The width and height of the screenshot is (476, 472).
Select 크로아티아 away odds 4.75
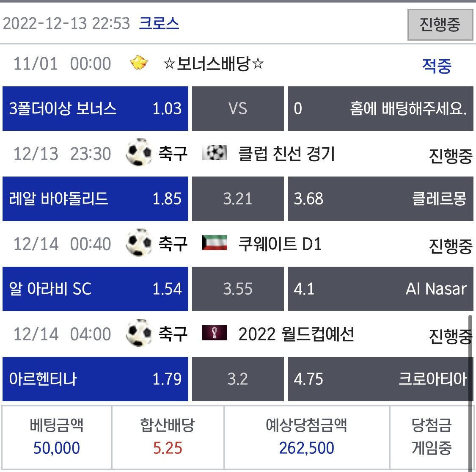(380, 379)
